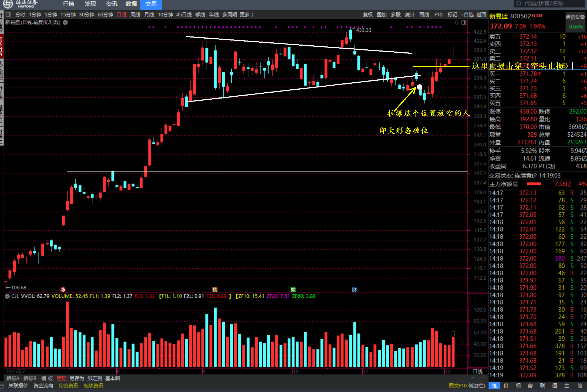Open dropdown arrow next to 新易盛 chart title
Viewport: 587px width, 392px height.
click(x=65, y=22)
